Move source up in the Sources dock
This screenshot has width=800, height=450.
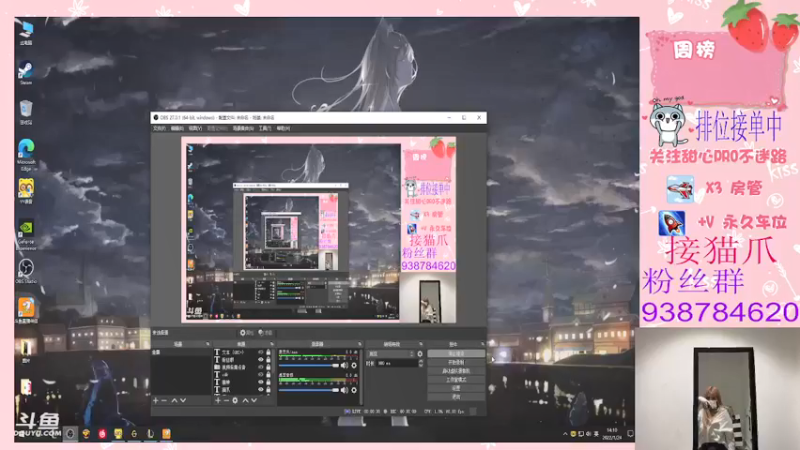pyautogui.click(x=245, y=401)
